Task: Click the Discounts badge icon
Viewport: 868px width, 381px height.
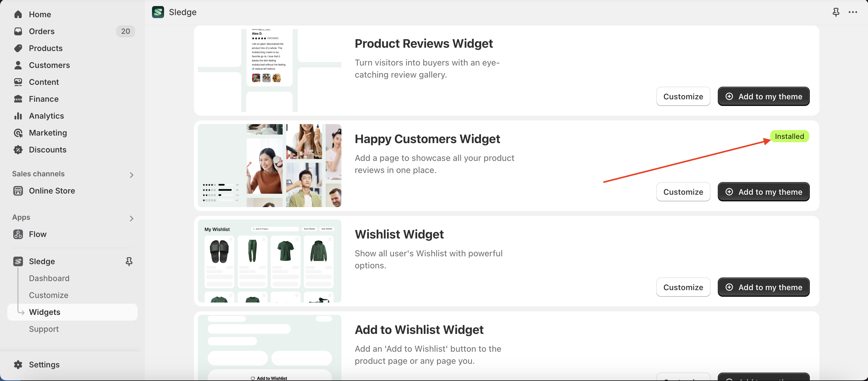Action: pyautogui.click(x=18, y=149)
